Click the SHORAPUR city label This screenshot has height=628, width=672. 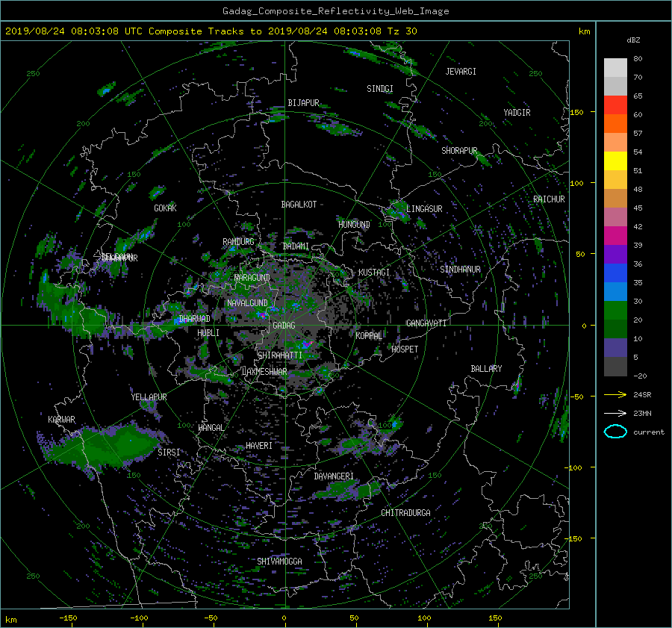coord(459,151)
